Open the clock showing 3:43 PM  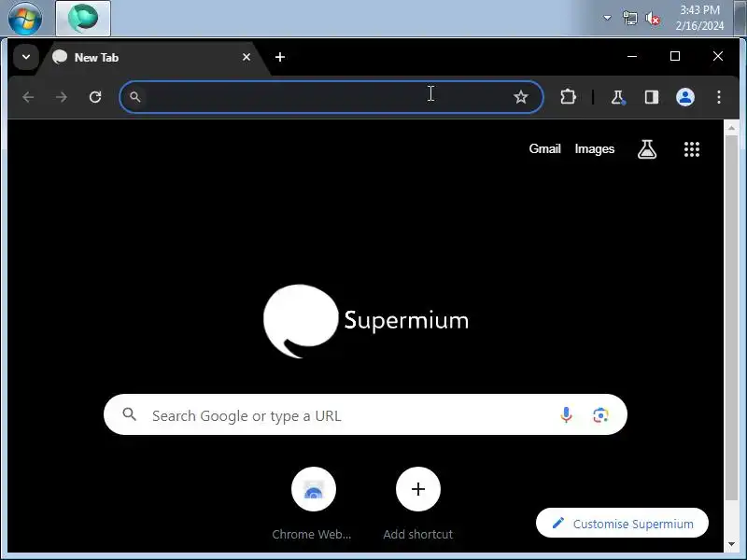coord(699,18)
